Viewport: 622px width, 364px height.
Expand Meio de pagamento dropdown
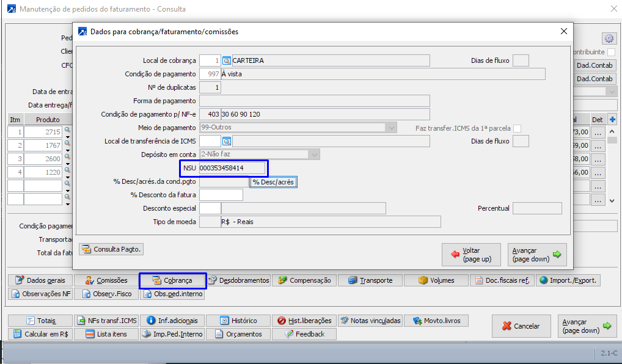pos(391,128)
